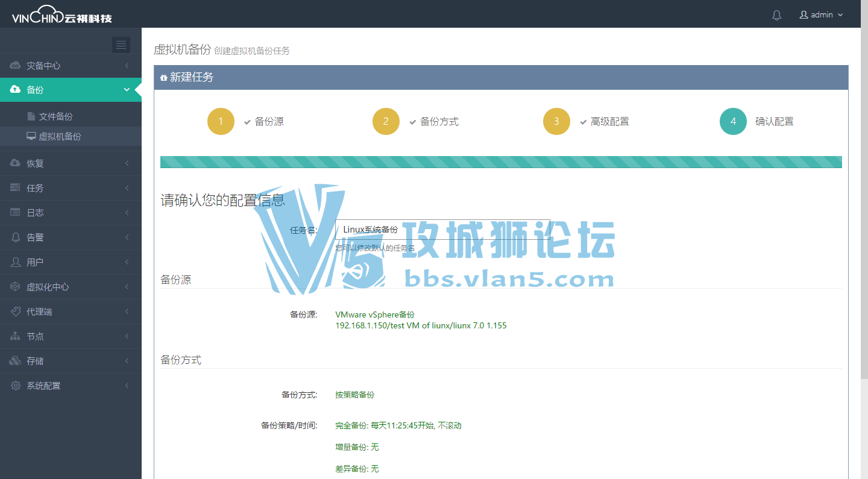868x479 pixels.
Task: Expand the 恢复 menu chevron
Action: [127, 163]
